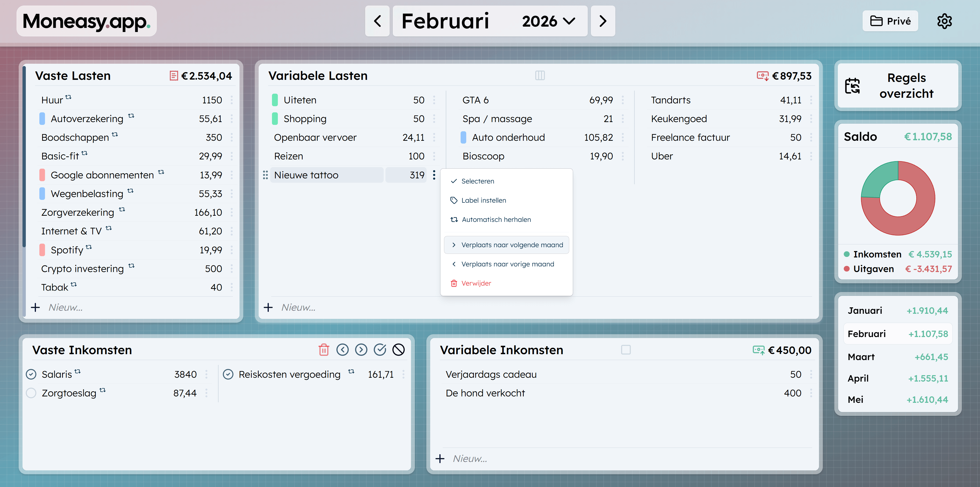Select 'Label instellen' in the context menu

point(483,200)
